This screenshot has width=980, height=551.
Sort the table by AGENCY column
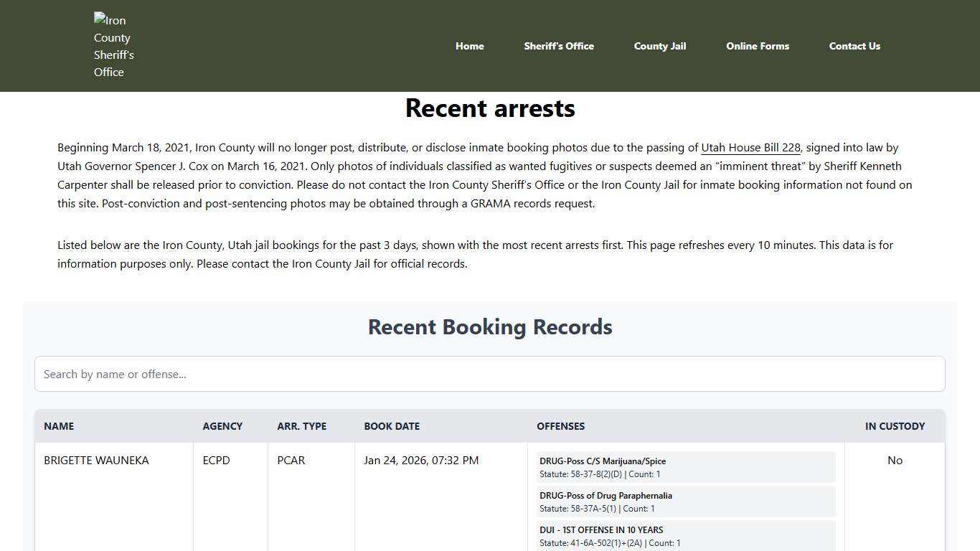pyautogui.click(x=222, y=426)
